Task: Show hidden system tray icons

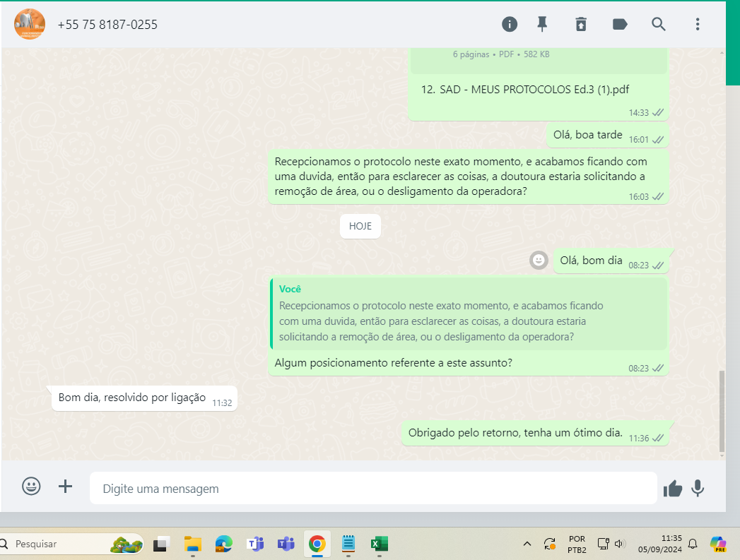Action: (527, 544)
